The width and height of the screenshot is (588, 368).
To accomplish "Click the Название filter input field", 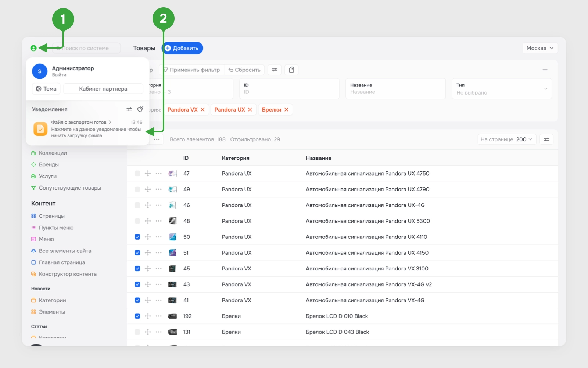I will (395, 89).
